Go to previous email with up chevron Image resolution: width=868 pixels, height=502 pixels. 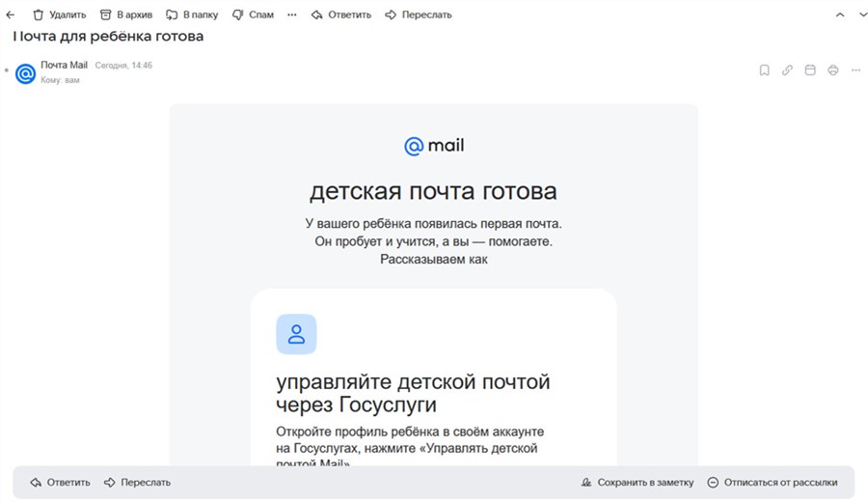click(x=840, y=14)
